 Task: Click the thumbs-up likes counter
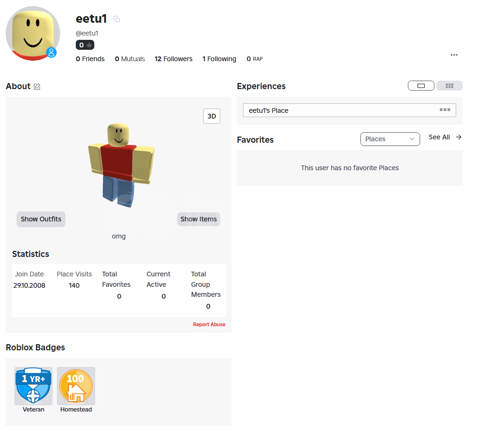[x=85, y=45]
